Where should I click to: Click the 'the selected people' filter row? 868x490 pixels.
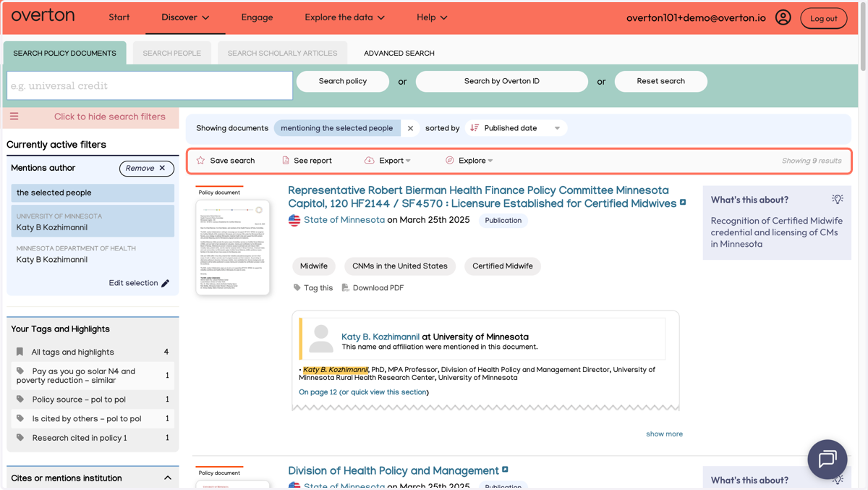click(93, 193)
